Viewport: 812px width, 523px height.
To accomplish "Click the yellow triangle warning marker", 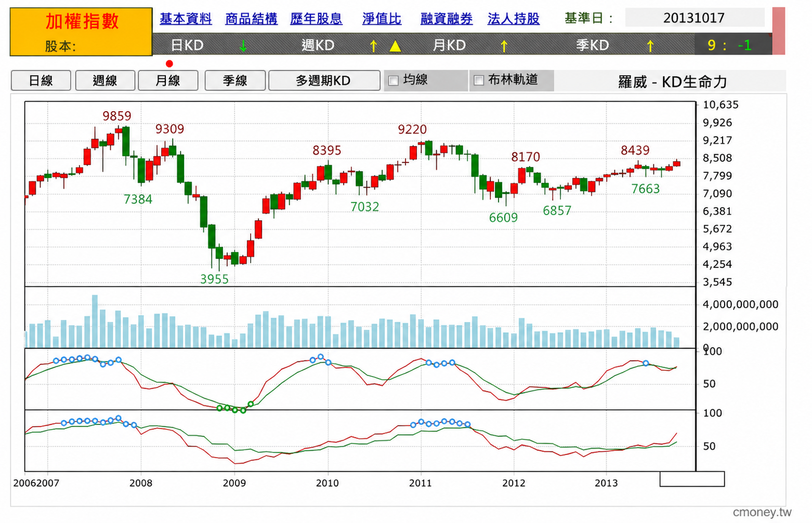I will [x=395, y=46].
